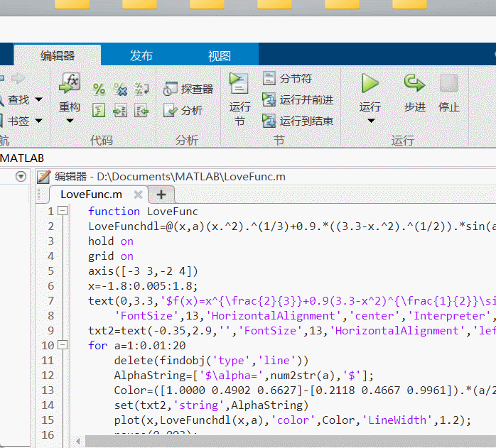Viewport: 496px width, 448px height.
Task: Click 'hold on' code on line 3
Action: 111,241
